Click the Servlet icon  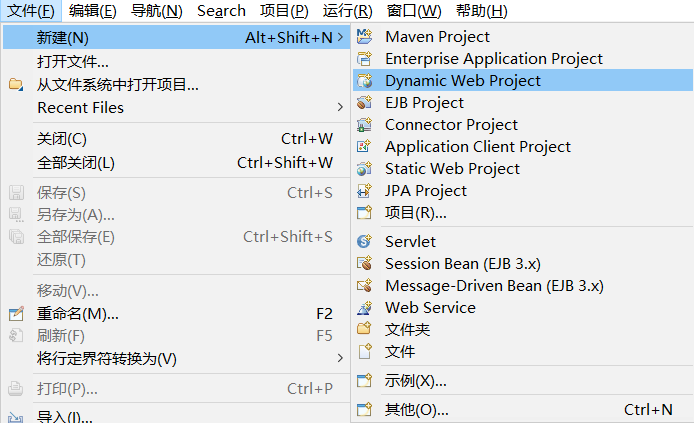[x=364, y=241]
